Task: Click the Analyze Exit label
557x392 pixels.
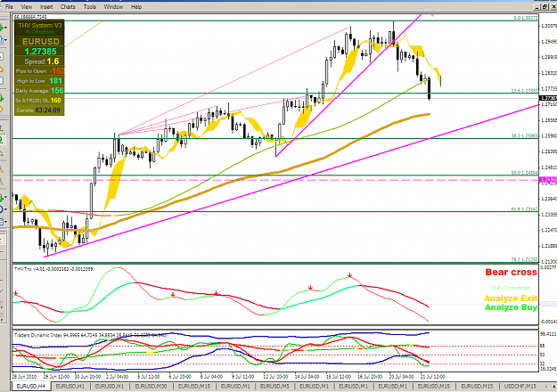Action: coord(511,298)
